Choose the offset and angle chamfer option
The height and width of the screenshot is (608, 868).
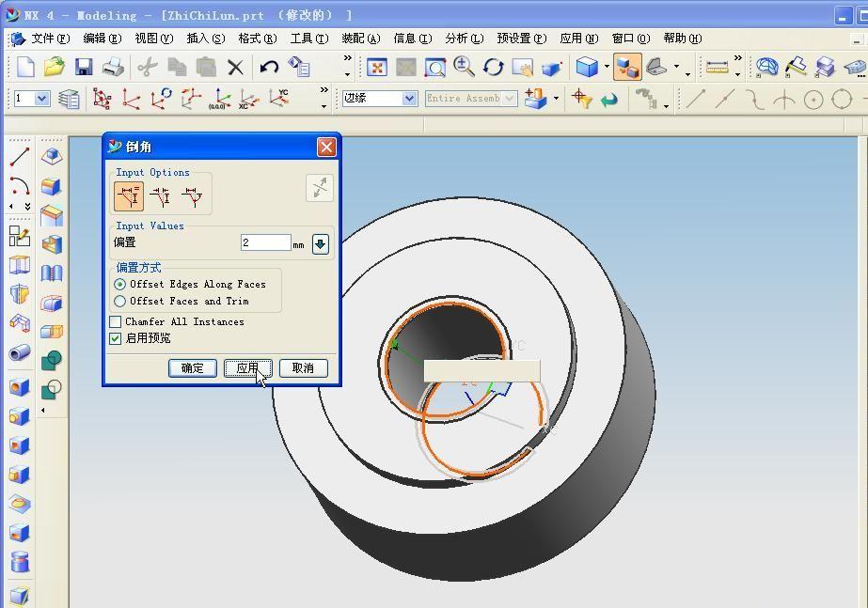[x=193, y=196]
